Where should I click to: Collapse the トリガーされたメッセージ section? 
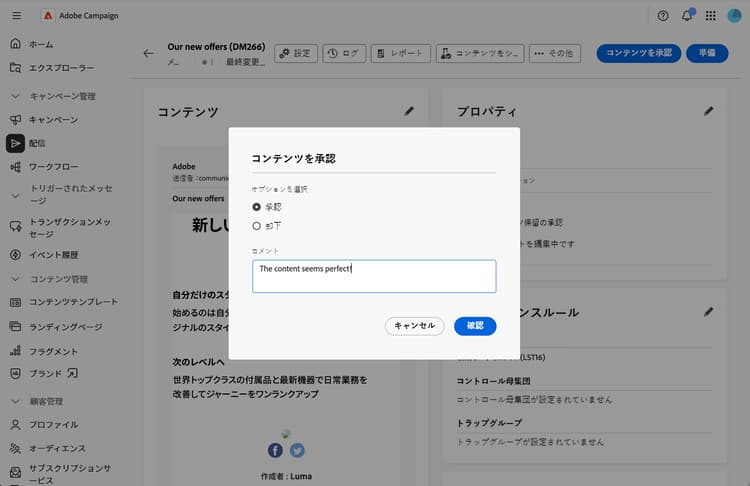point(15,195)
